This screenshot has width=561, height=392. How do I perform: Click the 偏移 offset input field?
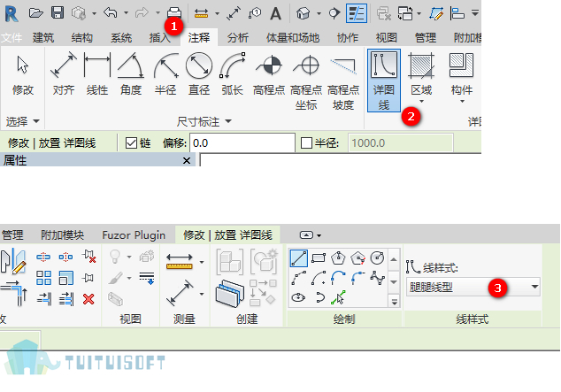tap(242, 143)
